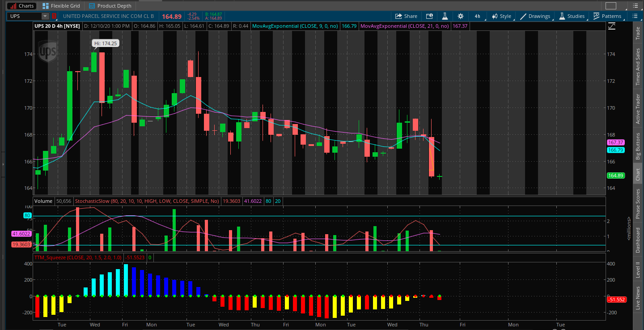Open the Style menu

click(501, 16)
